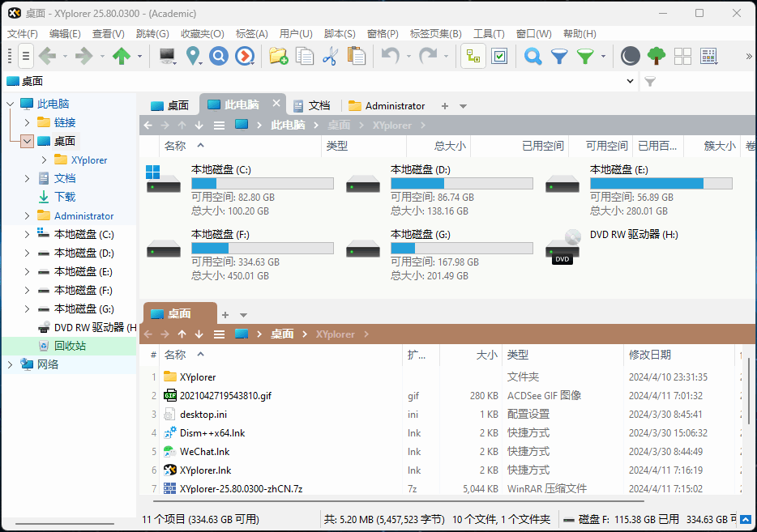Click the blue Quick Search magnifier icon
Viewport: 757px width, 532px height.
coord(533,56)
